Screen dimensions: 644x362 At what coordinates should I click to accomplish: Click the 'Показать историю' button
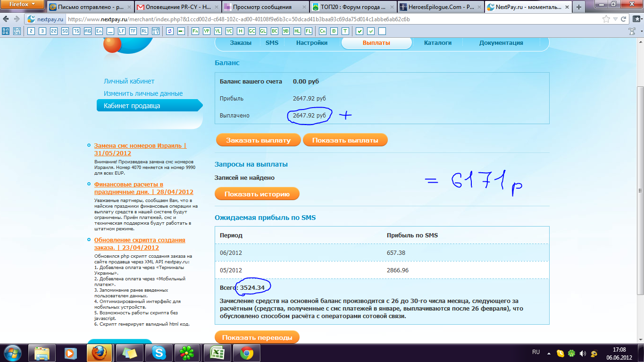tap(257, 194)
